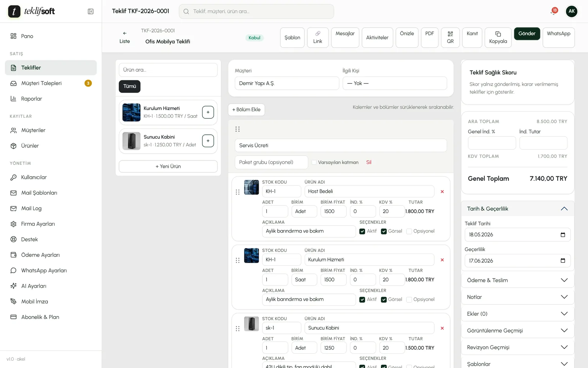This screenshot has width=588, height=368.
Task: Open the Teklif Tarihi calendar picker icon
Action: [563, 235]
